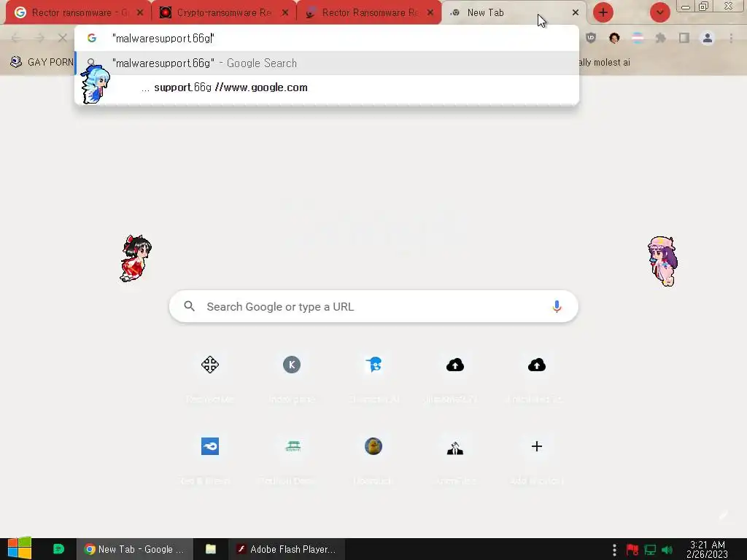Open the gray K letter shortcut

[292, 365]
